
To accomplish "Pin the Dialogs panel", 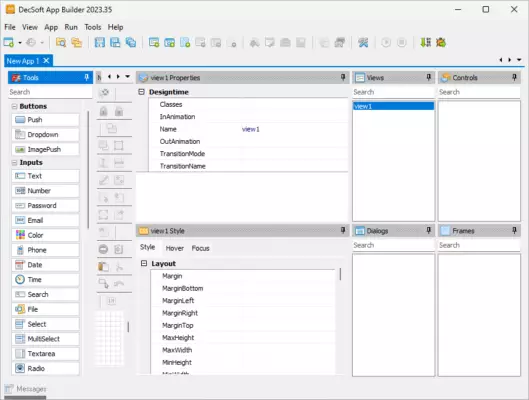I will (x=429, y=231).
